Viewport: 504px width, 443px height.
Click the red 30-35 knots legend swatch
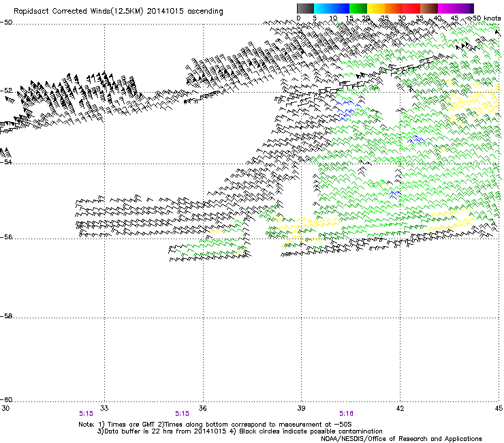pos(411,8)
